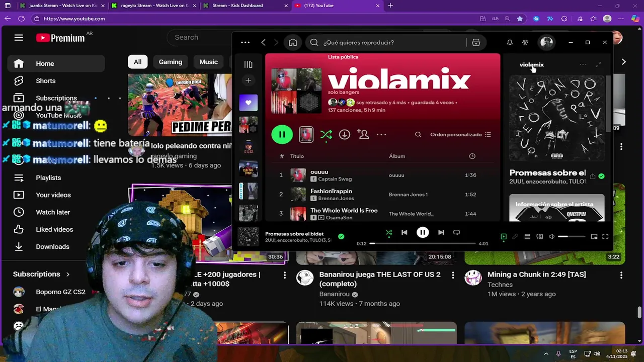Enter Spotify full screen mode
Image resolution: width=644 pixels, height=362 pixels.
coord(605,237)
